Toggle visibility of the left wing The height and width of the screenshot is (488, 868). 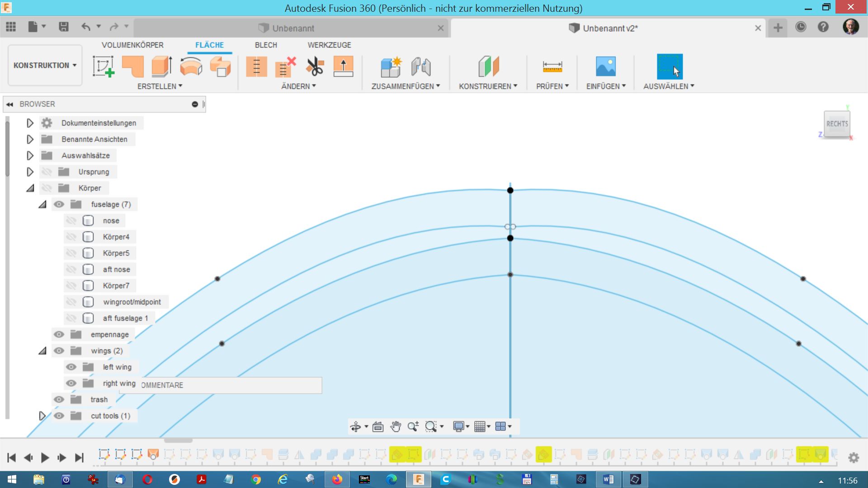71,367
